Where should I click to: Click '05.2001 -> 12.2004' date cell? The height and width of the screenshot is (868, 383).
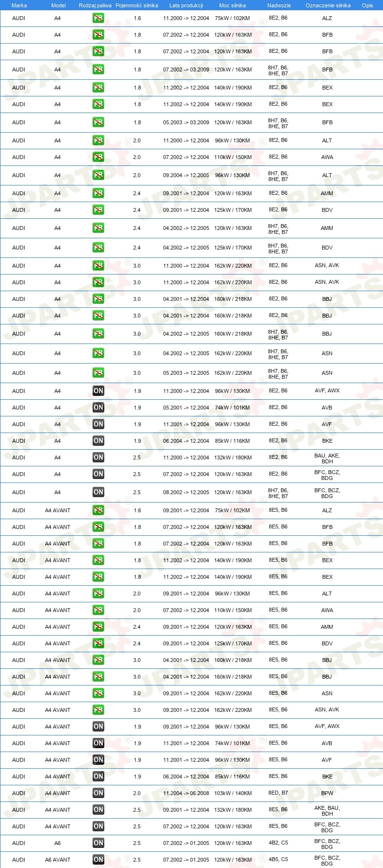pos(186,408)
